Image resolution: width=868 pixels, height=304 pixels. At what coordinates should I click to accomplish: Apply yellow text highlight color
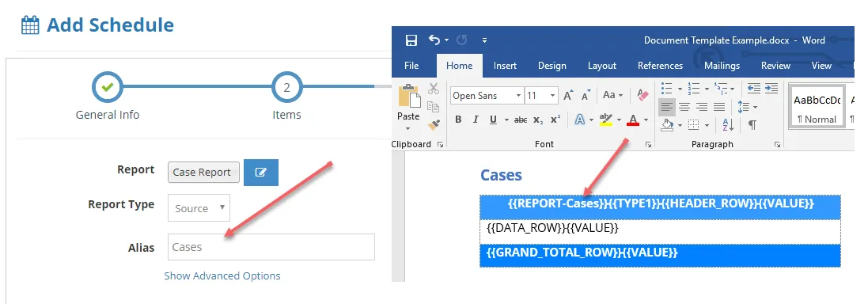tap(606, 120)
